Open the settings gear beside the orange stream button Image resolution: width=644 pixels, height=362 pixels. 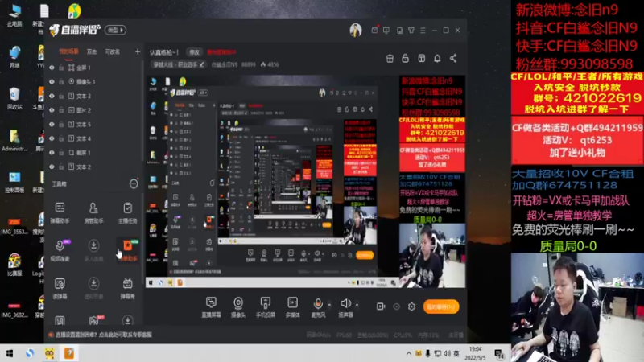(x=411, y=306)
